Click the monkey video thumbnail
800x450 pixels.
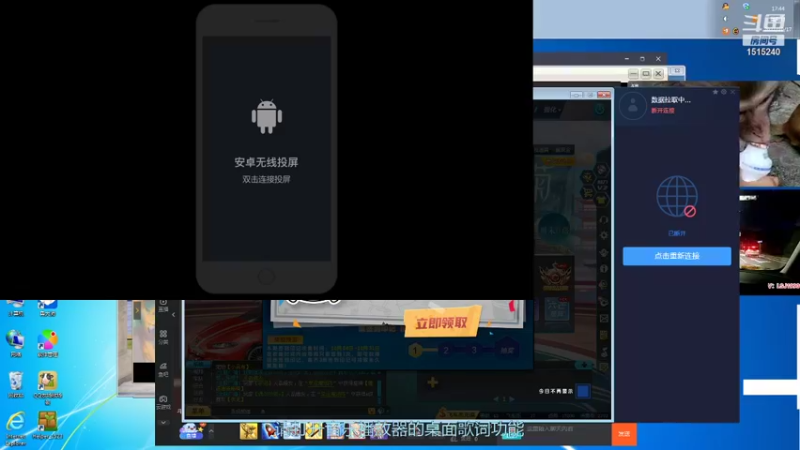point(769,134)
